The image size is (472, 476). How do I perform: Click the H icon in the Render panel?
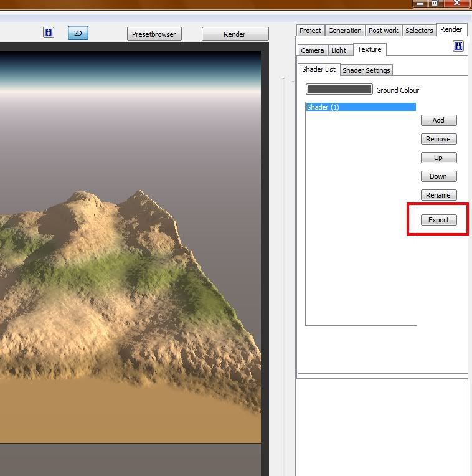click(458, 46)
